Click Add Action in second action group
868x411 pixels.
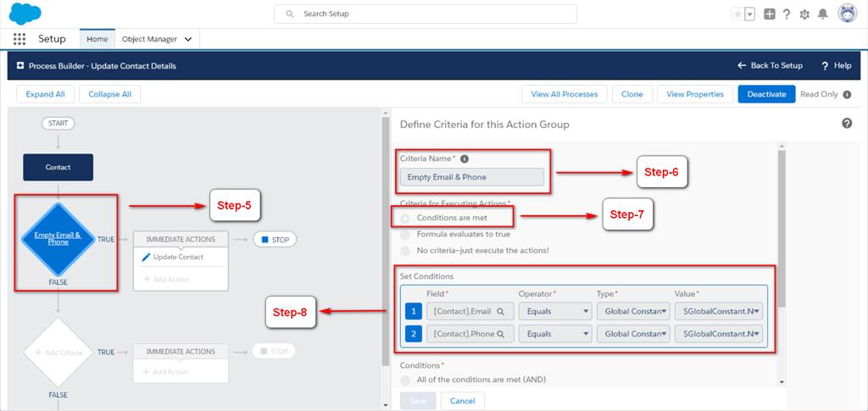click(166, 372)
